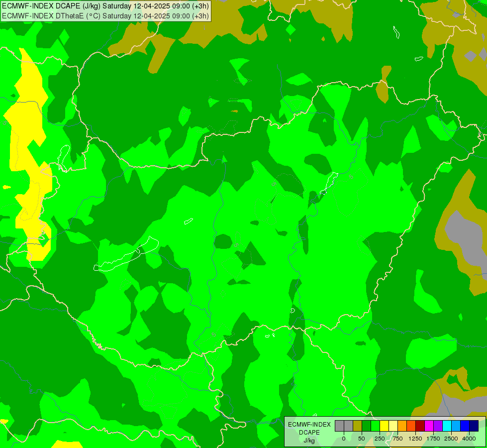Click the ECMWF-INDEX DCAPE title line

105,6
